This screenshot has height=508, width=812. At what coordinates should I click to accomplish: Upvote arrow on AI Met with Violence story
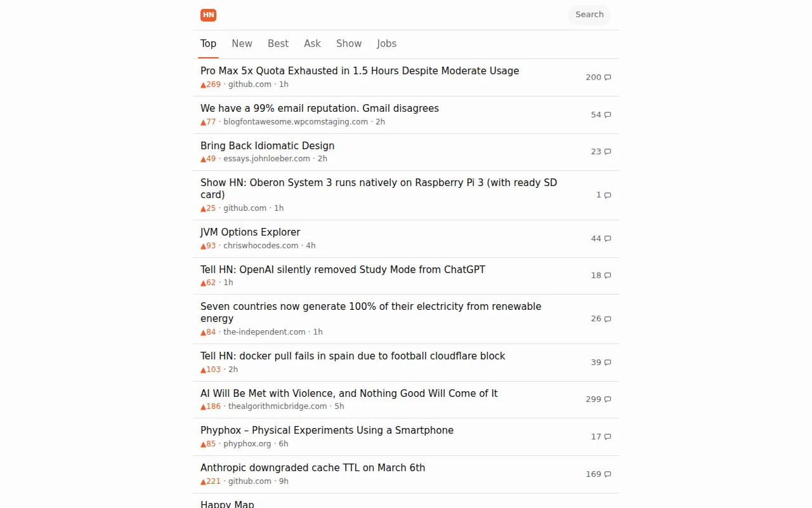pos(204,406)
